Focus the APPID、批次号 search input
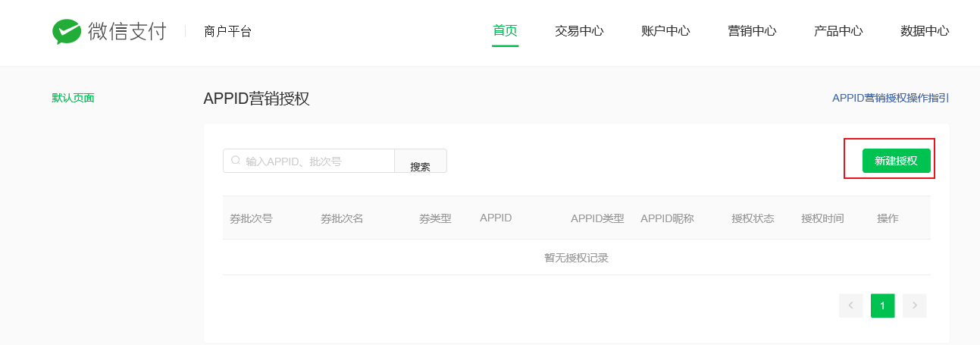 pos(308,161)
